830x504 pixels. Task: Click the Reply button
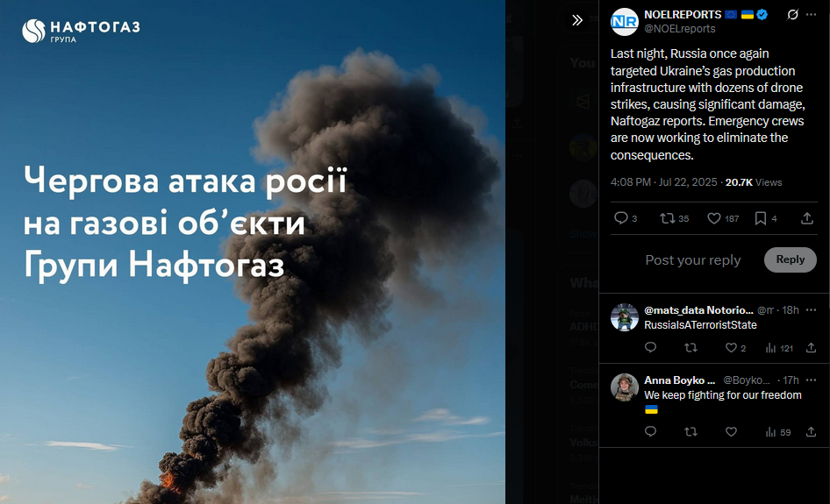(790, 259)
